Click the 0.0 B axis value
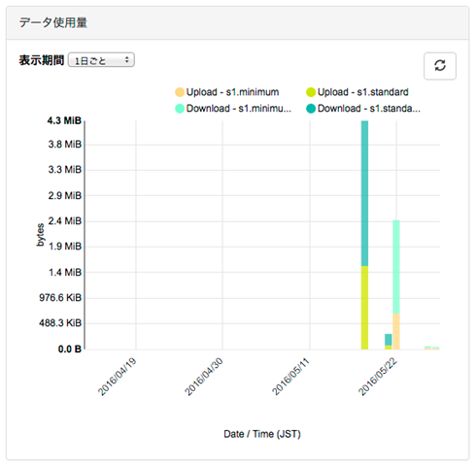The width and height of the screenshot is (476, 466). click(70, 349)
